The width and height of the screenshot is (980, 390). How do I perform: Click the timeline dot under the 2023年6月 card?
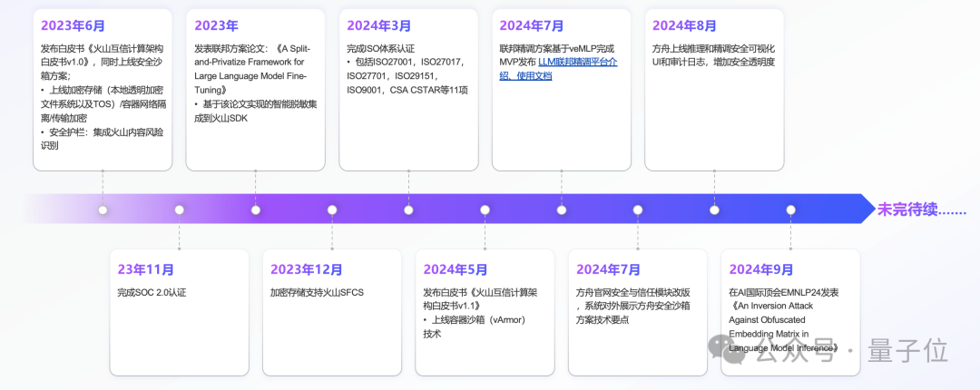pos(103,210)
